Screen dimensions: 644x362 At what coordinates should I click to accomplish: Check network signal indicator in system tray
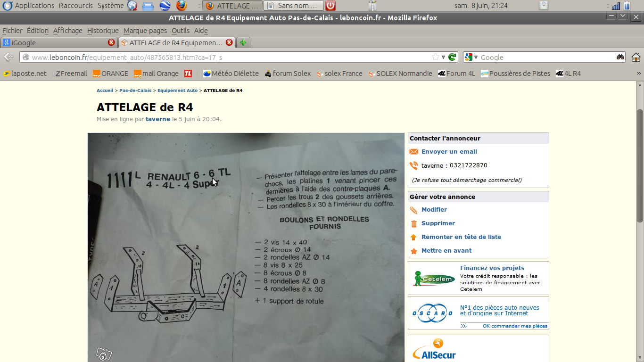click(x=616, y=6)
